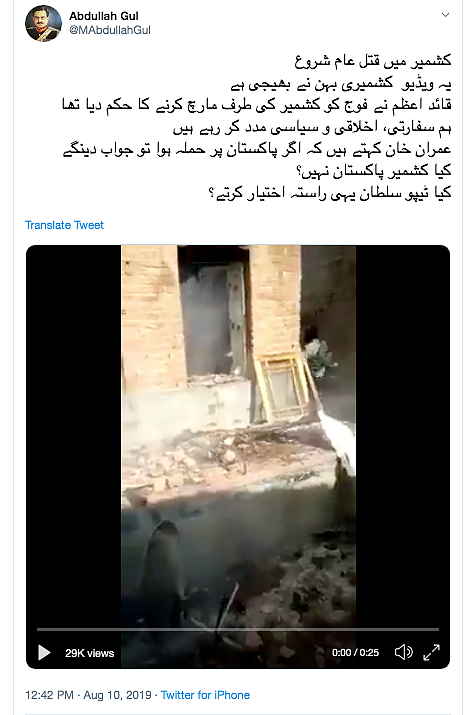469x715 pixels.
Task: Click the 12:42 PM tweet time
Action: point(49,695)
